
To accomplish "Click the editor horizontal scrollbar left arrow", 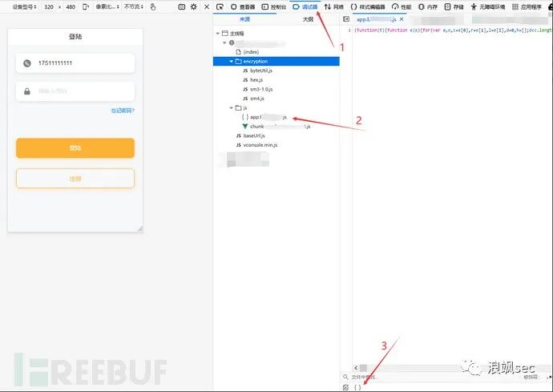I will pos(356,368).
